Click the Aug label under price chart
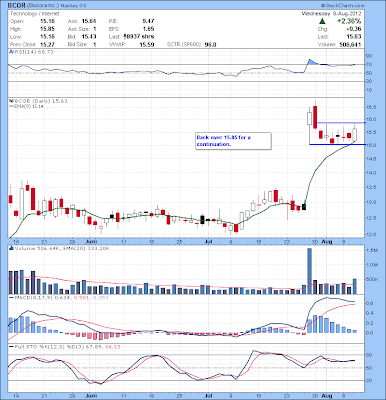This screenshot has width=386, height=400. 327,242
